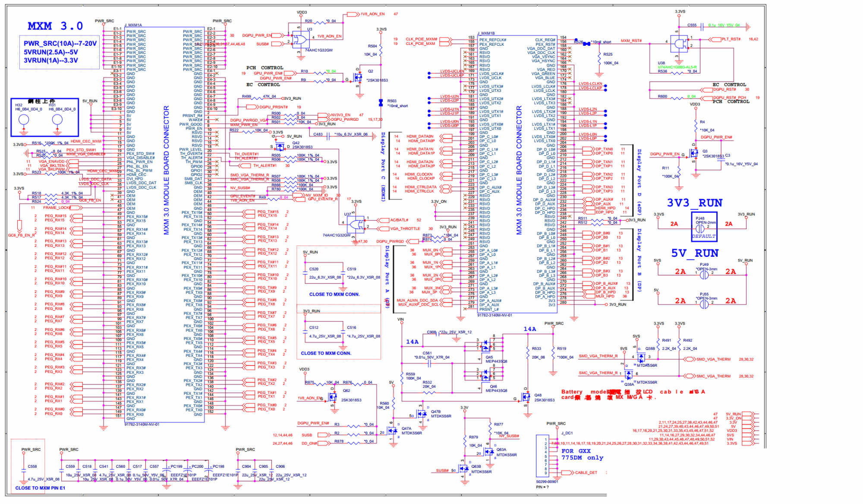Click the J_DC1 connector block

pyautogui.click(x=542, y=457)
